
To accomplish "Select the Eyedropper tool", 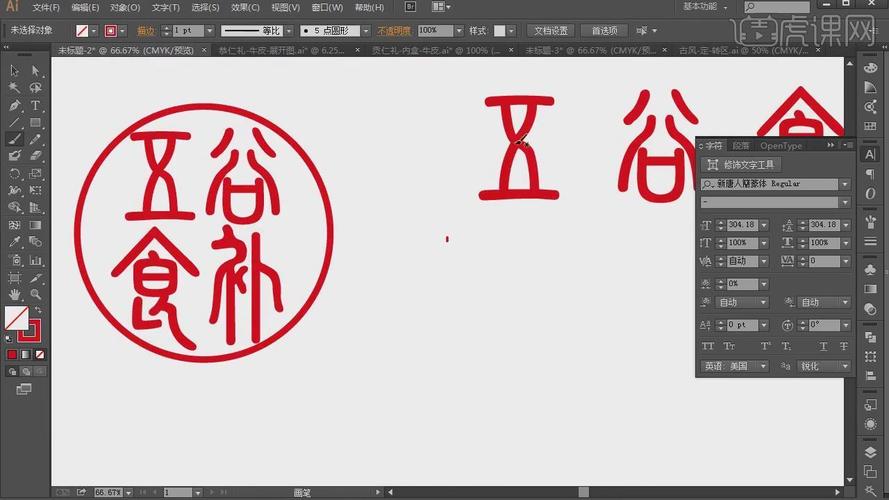I will pyautogui.click(x=15, y=242).
